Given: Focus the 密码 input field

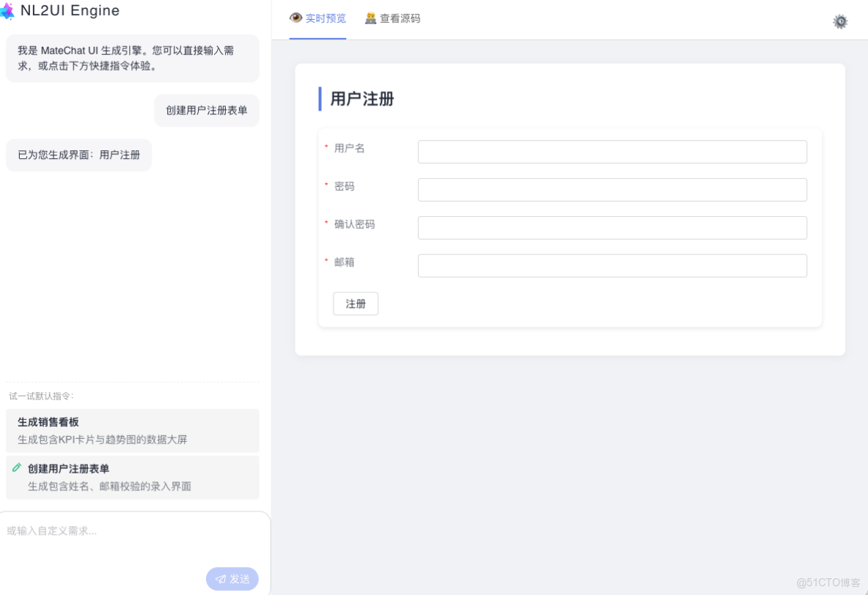Looking at the screenshot, I should point(612,190).
